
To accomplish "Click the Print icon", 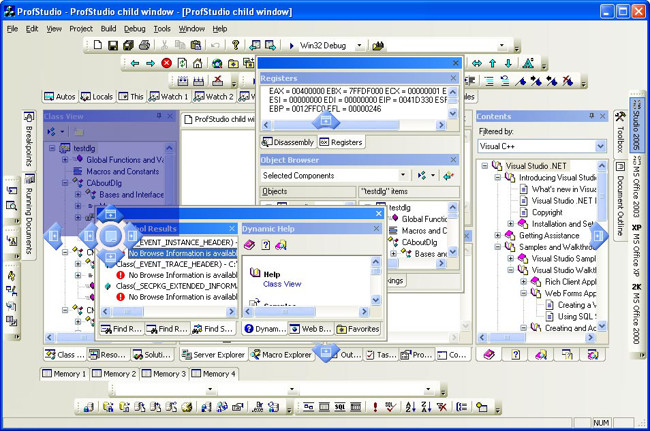I will (144, 45).
